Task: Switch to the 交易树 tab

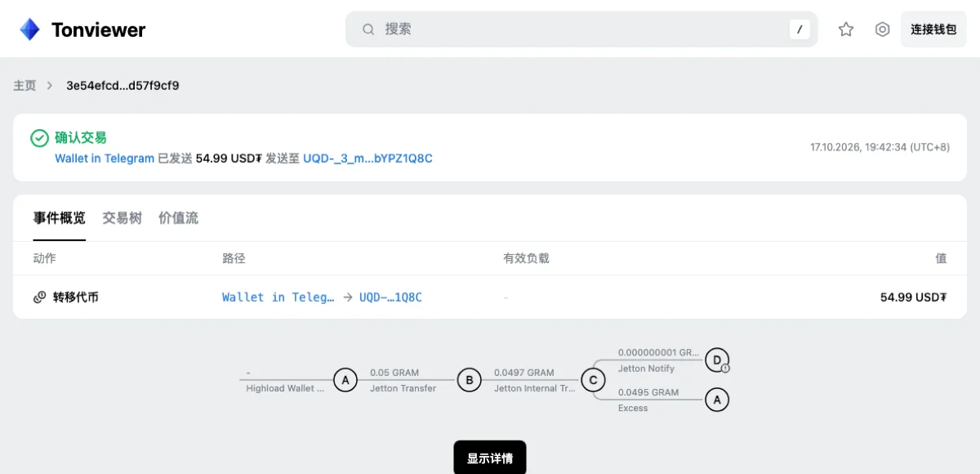Action: click(x=122, y=218)
